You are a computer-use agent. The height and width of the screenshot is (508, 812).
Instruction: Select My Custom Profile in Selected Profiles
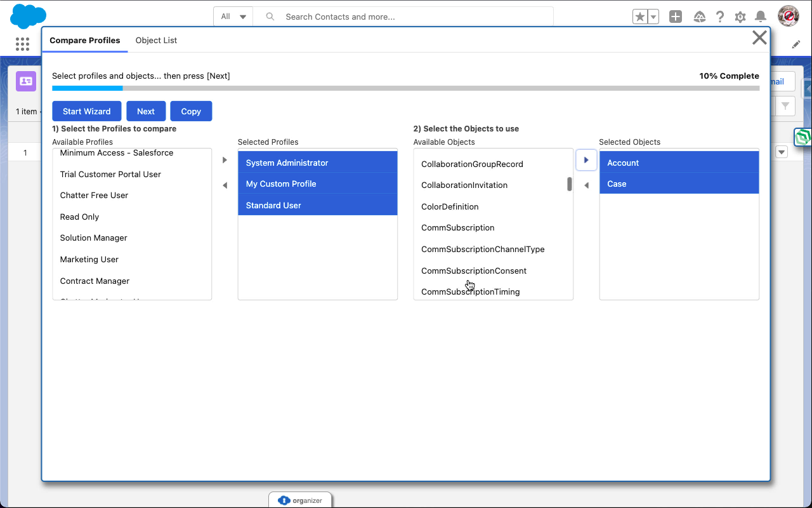[x=318, y=184]
